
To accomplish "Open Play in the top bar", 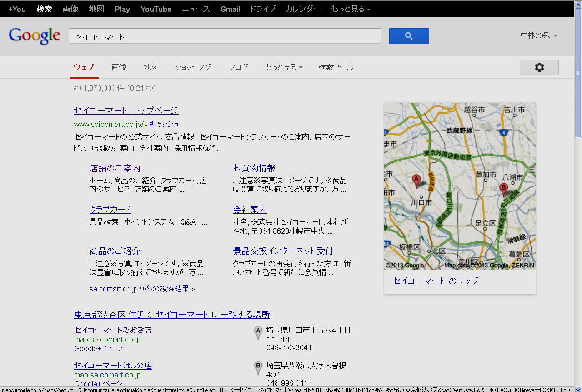I will [122, 9].
